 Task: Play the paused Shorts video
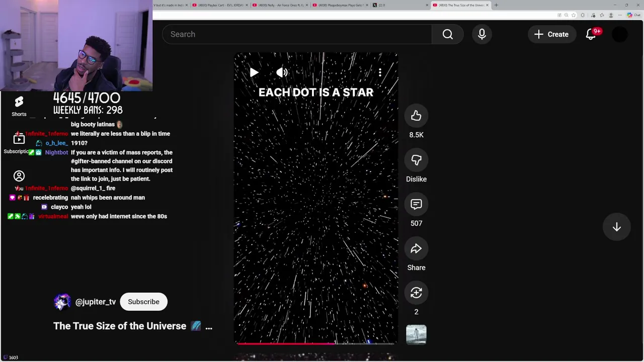(254, 72)
